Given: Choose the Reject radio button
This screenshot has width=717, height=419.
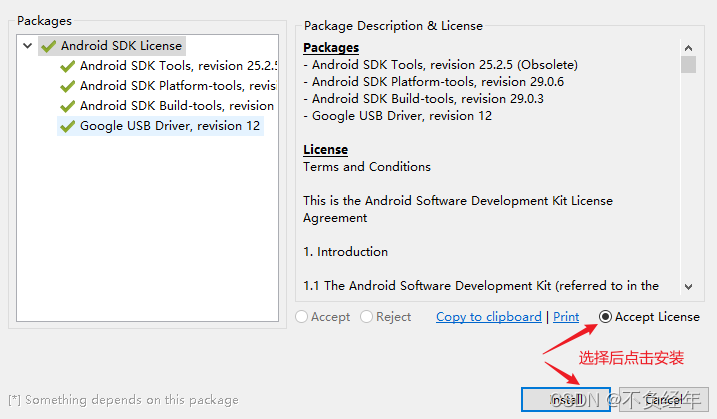Looking at the screenshot, I should (386, 317).
